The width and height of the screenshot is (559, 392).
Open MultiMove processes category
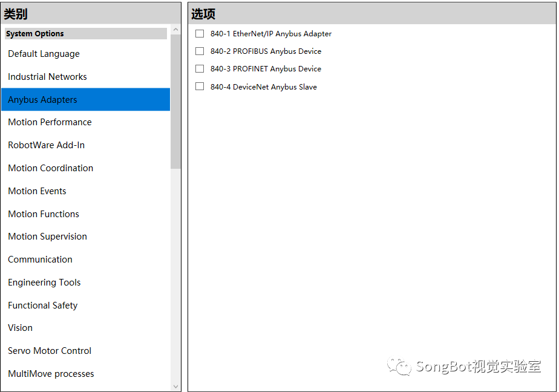(x=85, y=373)
